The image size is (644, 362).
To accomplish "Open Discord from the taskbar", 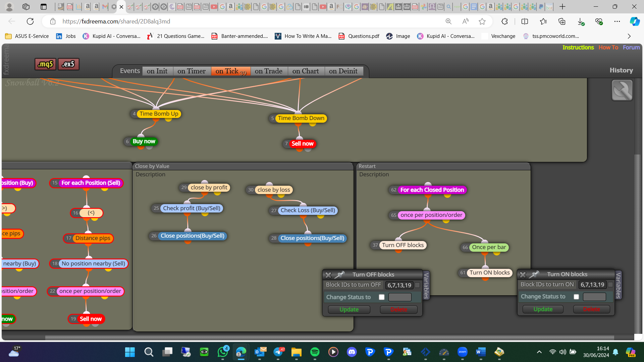I will (x=352, y=352).
